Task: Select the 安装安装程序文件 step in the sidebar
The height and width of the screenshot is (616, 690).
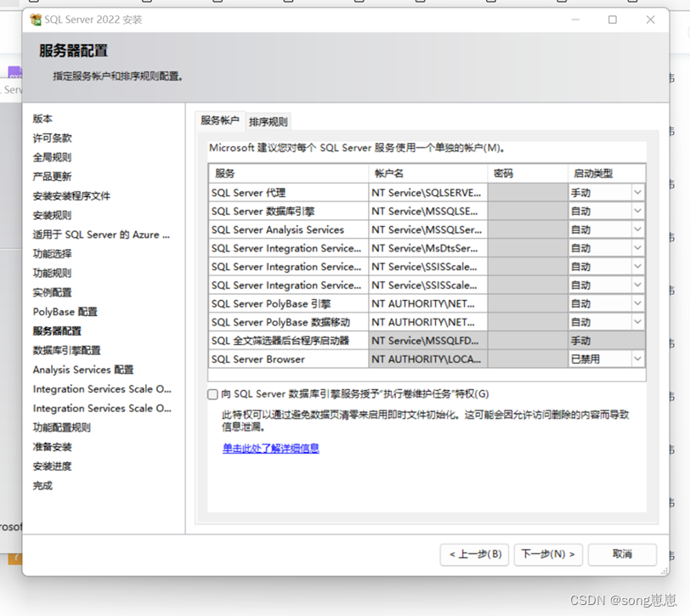Action: click(x=71, y=195)
